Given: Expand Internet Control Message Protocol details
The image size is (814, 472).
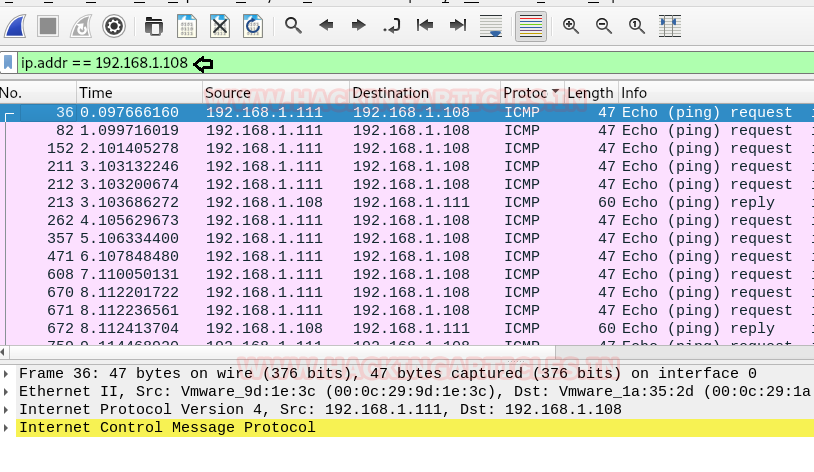Looking at the screenshot, I should [6, 428].
